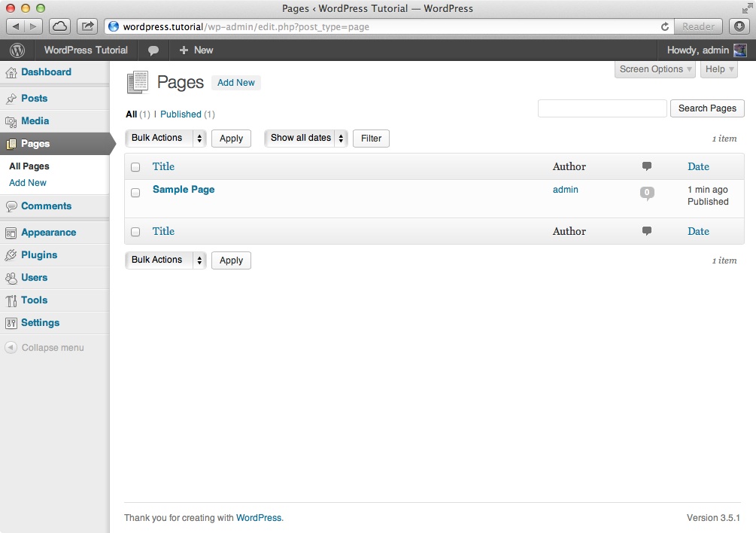Open the Users menu
The image size is (756, 533).
click(x=35, y=277)
